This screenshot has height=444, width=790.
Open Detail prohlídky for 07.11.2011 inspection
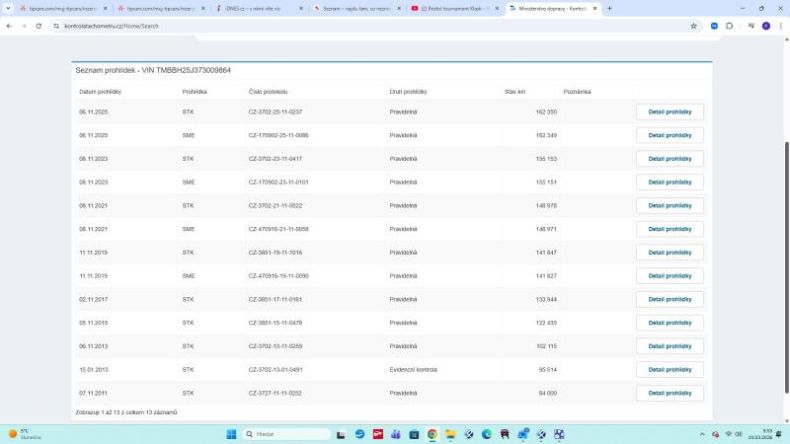pos(670,393)
